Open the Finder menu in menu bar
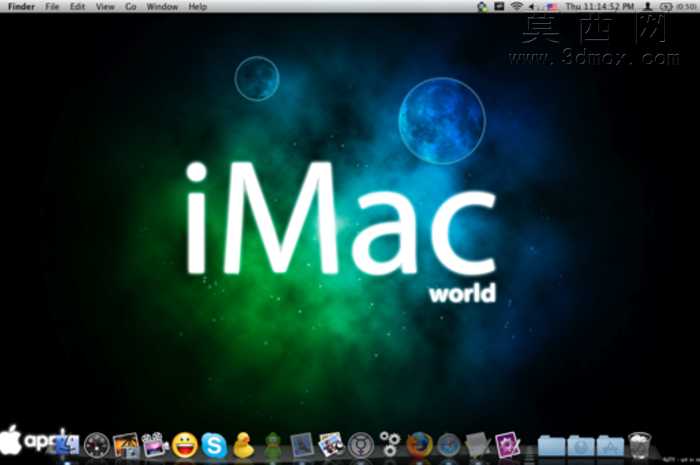Image resolution: width=700 pixels, height=465 pixels. coord(21,7)
